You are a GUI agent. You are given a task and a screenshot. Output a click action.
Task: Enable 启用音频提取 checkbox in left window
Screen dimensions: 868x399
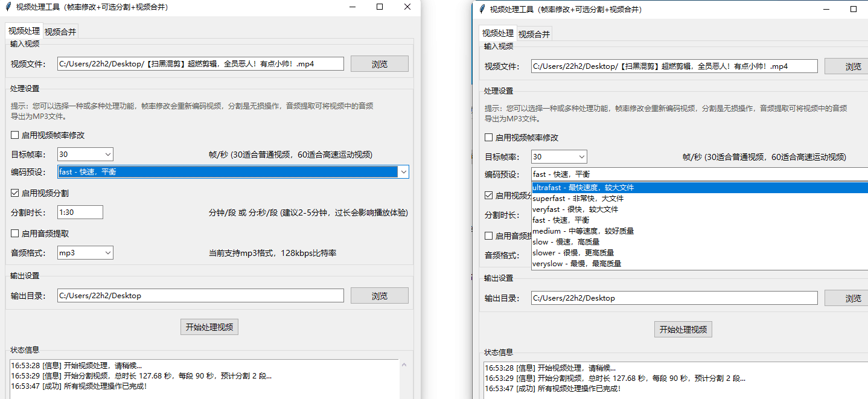tap(15, 234)
